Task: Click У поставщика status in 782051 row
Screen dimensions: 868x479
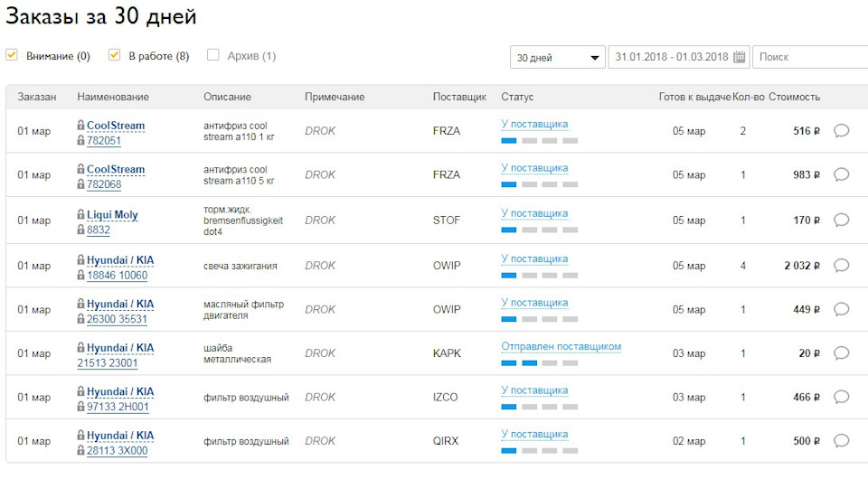Action: [x=534, y=124]
